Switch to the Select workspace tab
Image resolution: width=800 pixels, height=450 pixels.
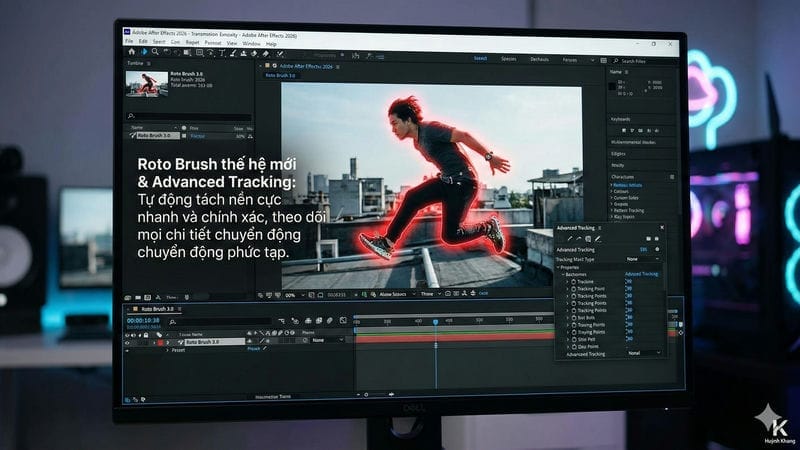pyautogui.click(x=480, y=59)
